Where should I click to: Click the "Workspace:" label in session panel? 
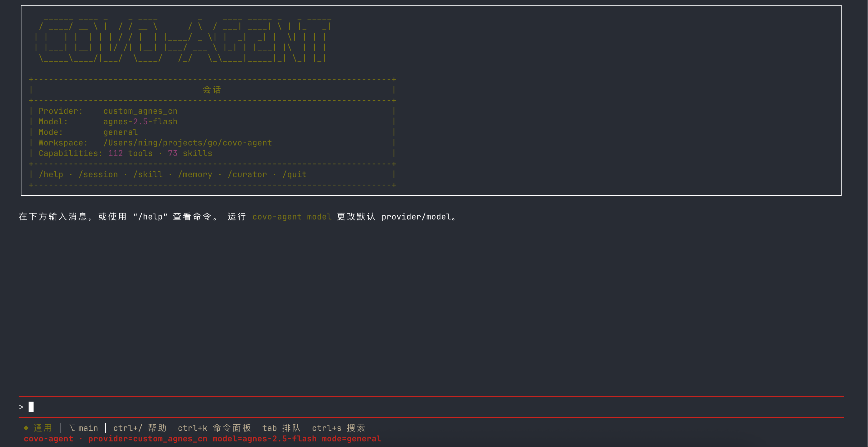(63, 143)
